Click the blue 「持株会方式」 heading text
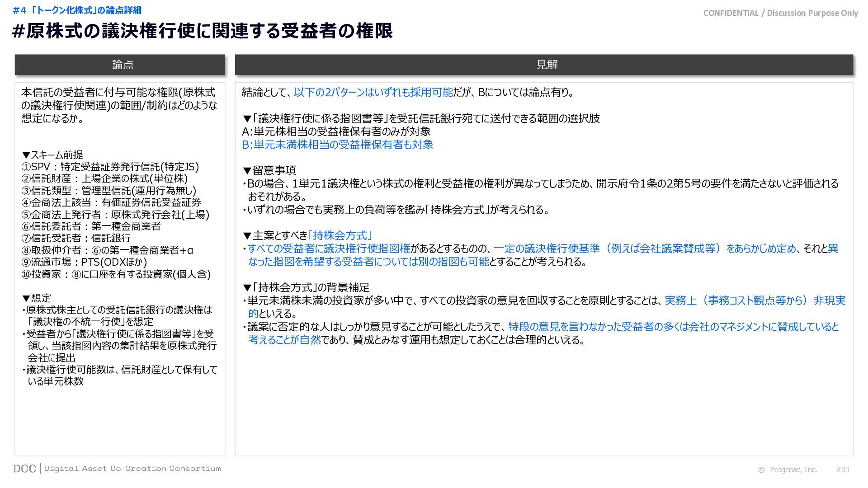868x488 pixels. point(340,235)
